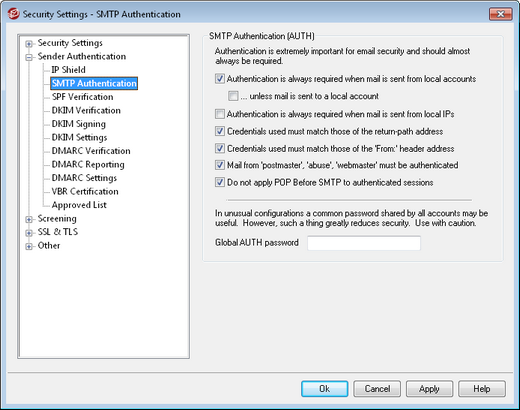Toggle postmaster, abuse, webmaster authentication checkbox
Image resolution: width=520 pixels, height=410 pixels.
(220, 165)
